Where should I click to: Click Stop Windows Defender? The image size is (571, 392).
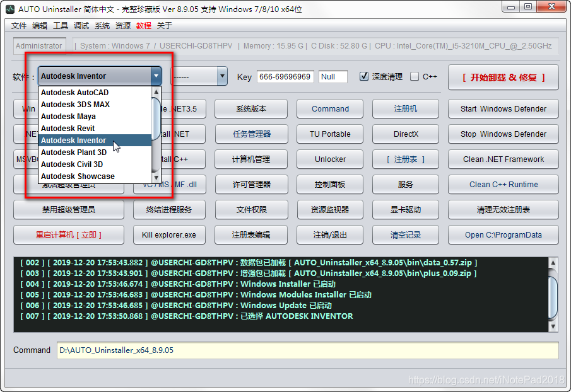click(x=503, y=134)
